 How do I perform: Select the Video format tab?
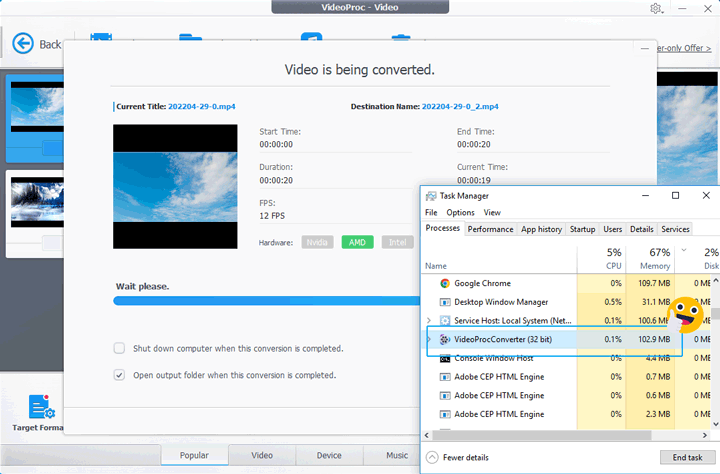262,455
